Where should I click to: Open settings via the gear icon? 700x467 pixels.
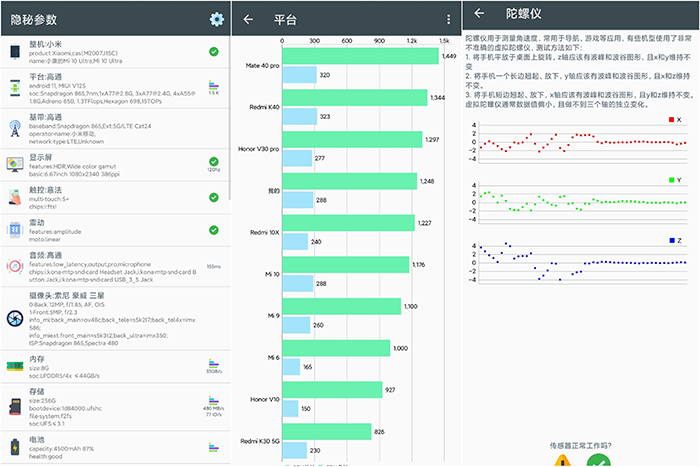216,19
